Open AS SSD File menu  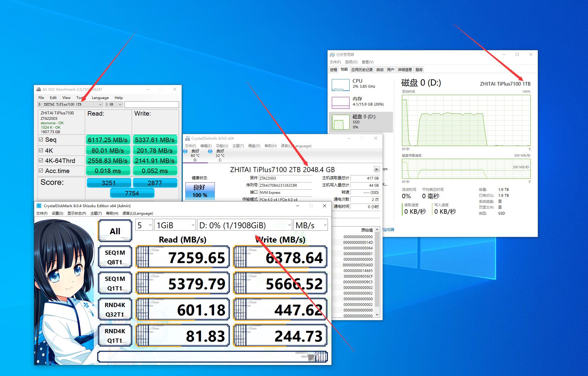click(41, 97)
